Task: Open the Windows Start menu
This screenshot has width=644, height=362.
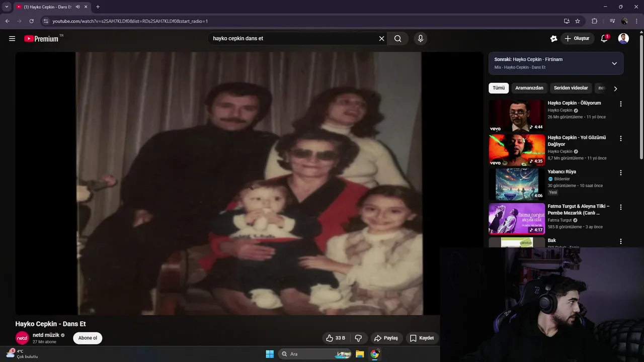Action: click(x=270, y=354)
